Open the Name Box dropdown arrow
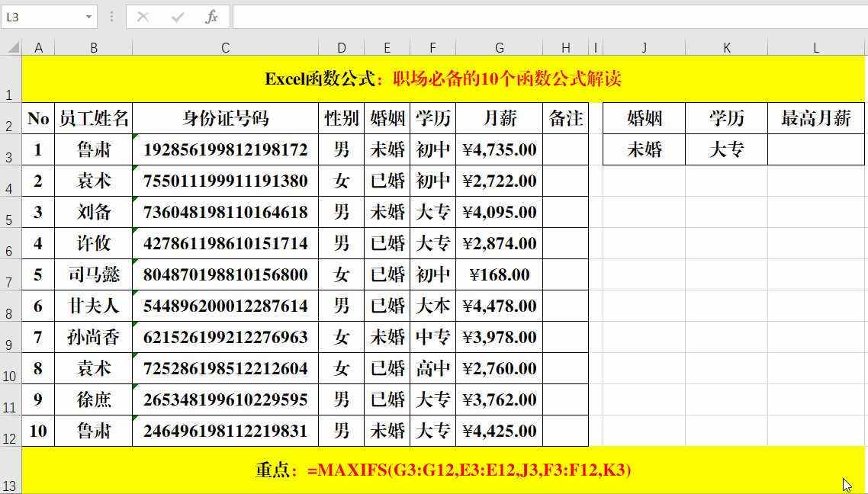The width and height of the screenshot is (868, 494). (x=88, y=17)
